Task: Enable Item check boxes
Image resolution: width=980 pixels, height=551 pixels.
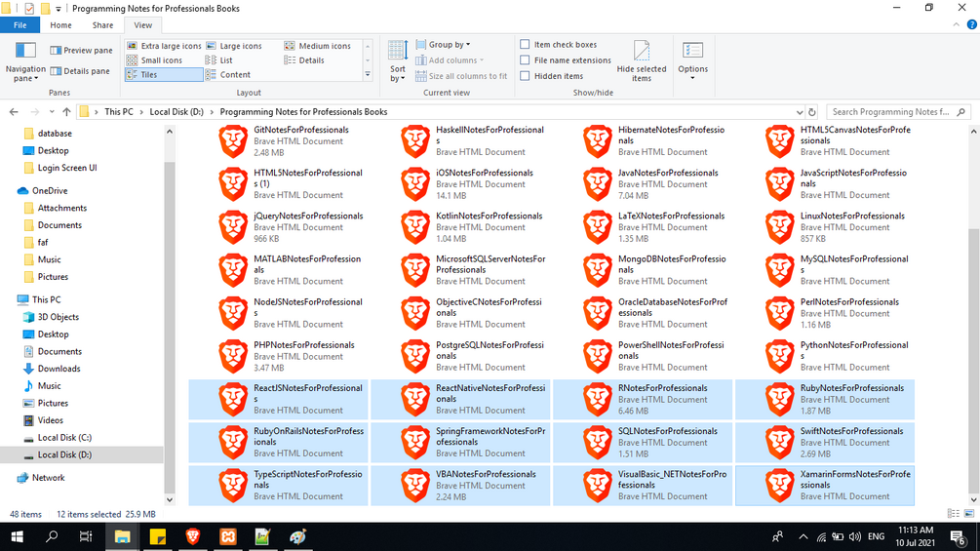Action: tap(525, 44)
